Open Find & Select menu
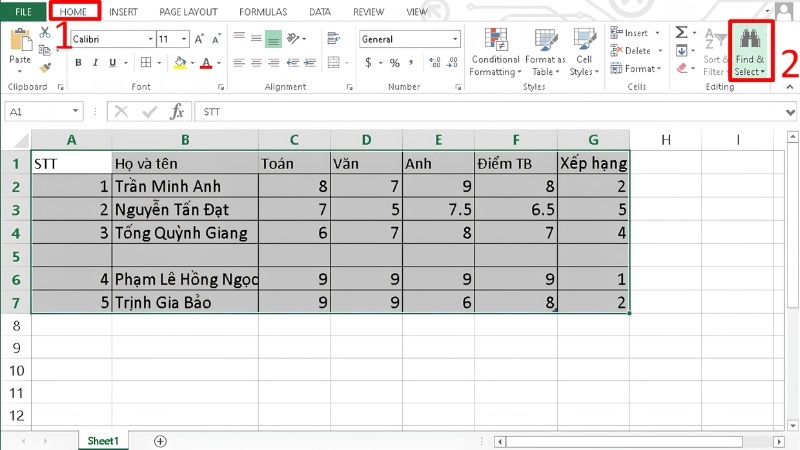This screenshot has height=450, width=800. pyautogui.click(x=750, y=52)
